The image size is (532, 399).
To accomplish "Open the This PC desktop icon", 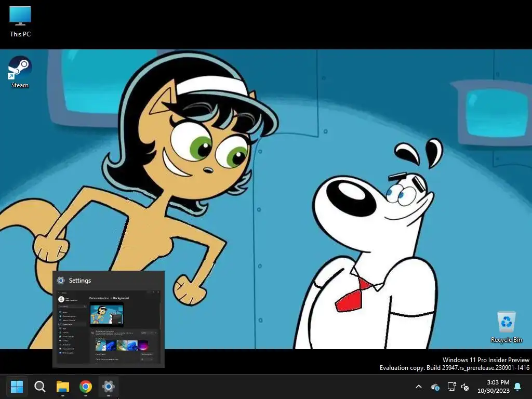I will (20, 21).
